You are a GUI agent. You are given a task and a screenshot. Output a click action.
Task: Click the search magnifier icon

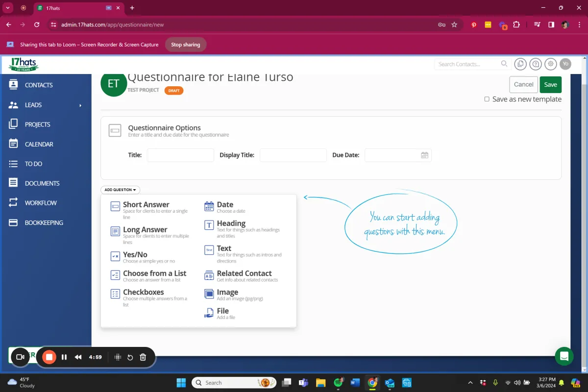(x=504, y=64)
